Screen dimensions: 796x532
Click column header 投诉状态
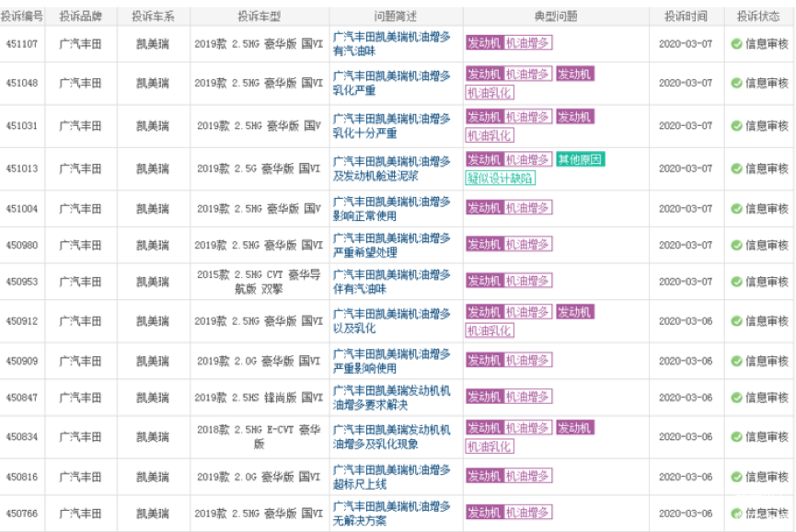758,17
